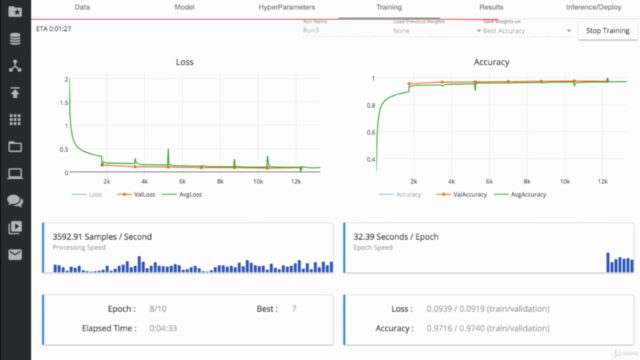The image size is (640, 360).
Task: Click the Elapsed Time value 0:04:33
Action: tap(163, 328)
